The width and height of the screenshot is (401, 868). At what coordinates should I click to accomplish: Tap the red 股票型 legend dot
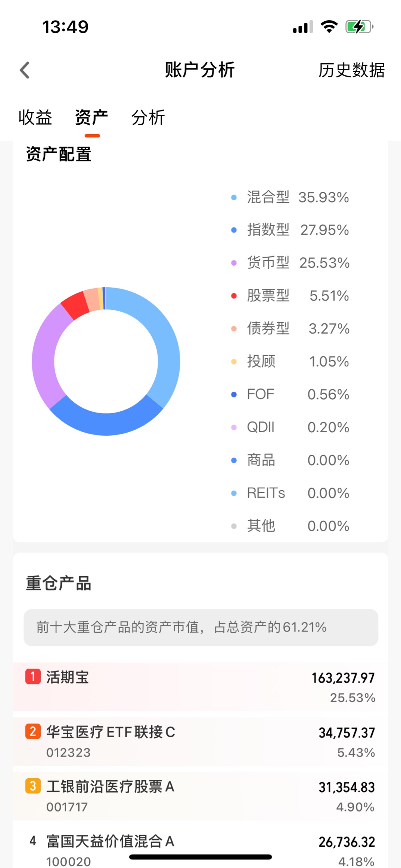pos(234,296)
